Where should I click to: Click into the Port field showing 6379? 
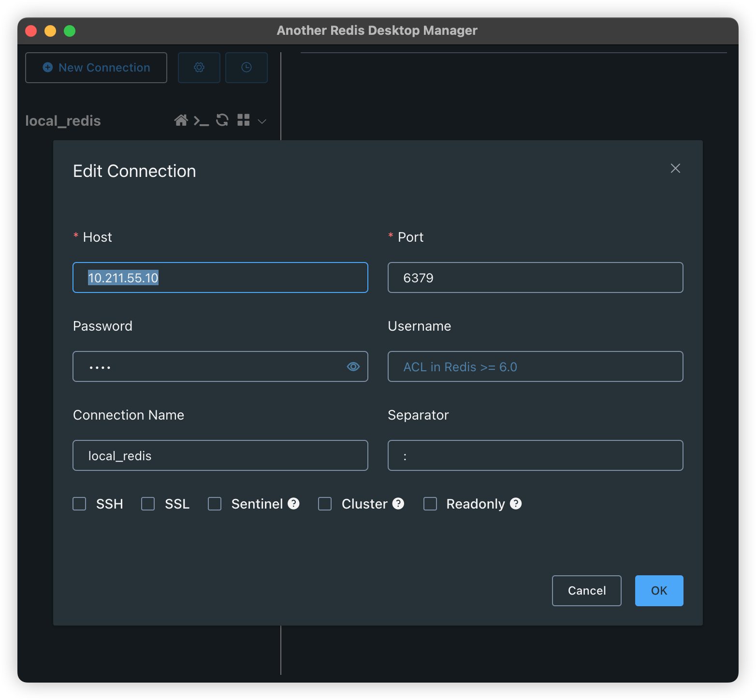click(536, 277)
